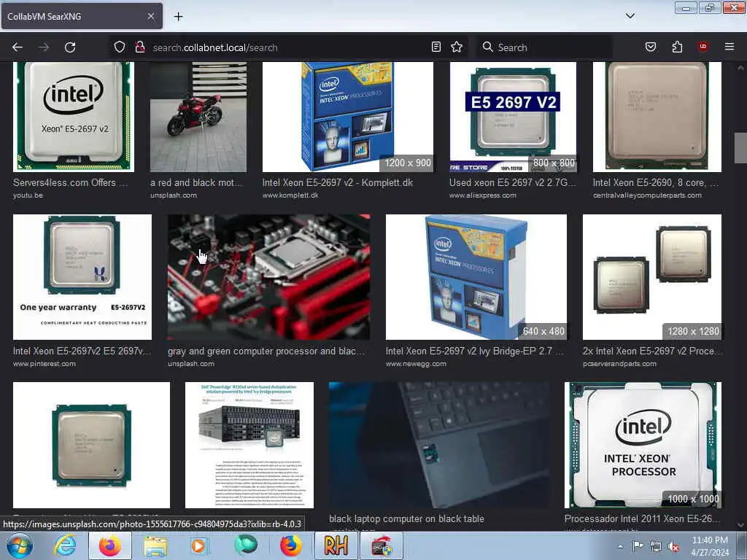Click the scrollbar down arrow
Viewport: 747px width, 560px height.
tap(740, 525)
